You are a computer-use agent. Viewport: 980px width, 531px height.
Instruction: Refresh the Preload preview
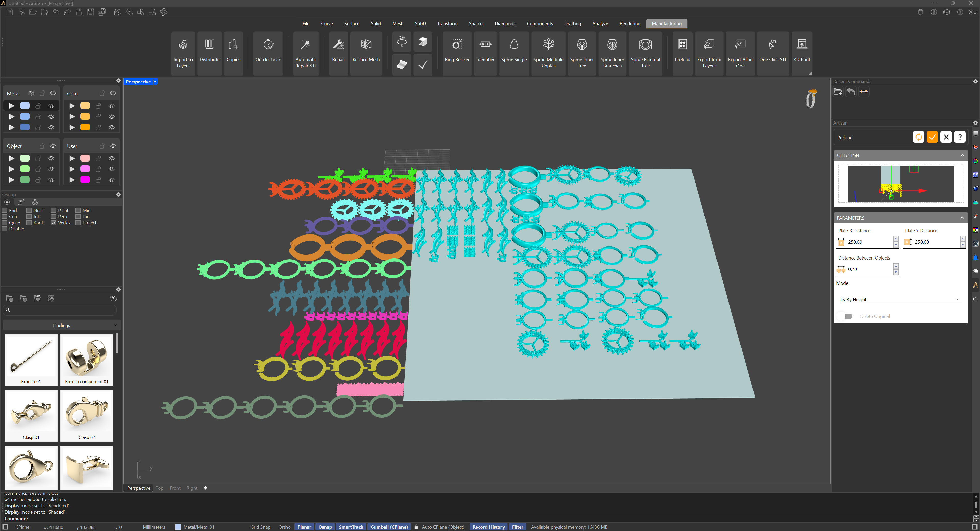(x=918, y=137)
